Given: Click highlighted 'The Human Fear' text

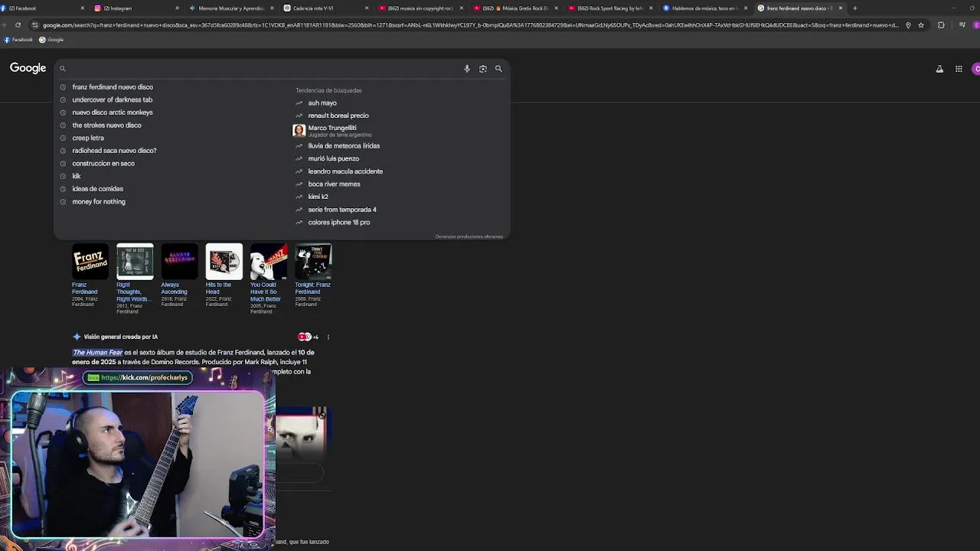Looking at the screenshot, I should click(97, 353).
